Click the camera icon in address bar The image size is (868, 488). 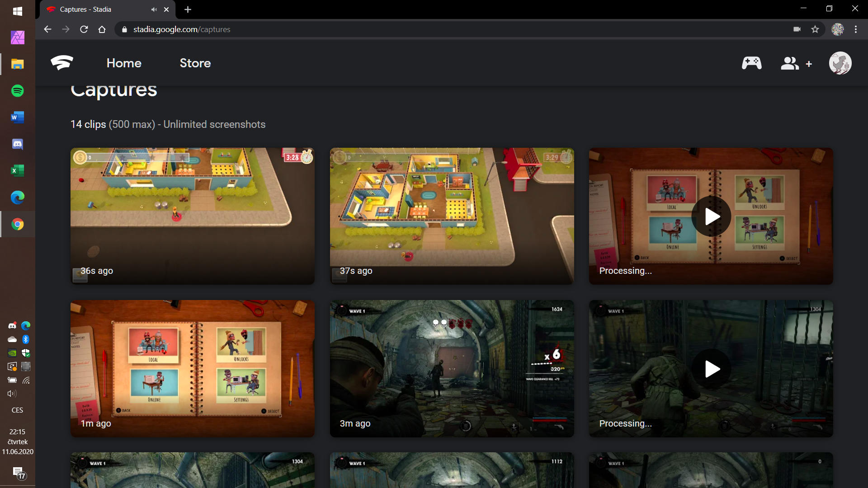pyautogui.click(x=797, y=29)
